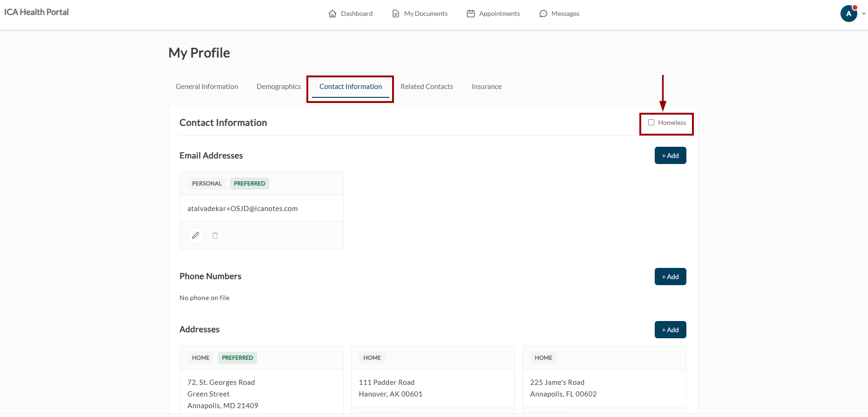Screen dimensions: 868x417
Task: Open My Documents from the top navigation
Action: (420, 14)
